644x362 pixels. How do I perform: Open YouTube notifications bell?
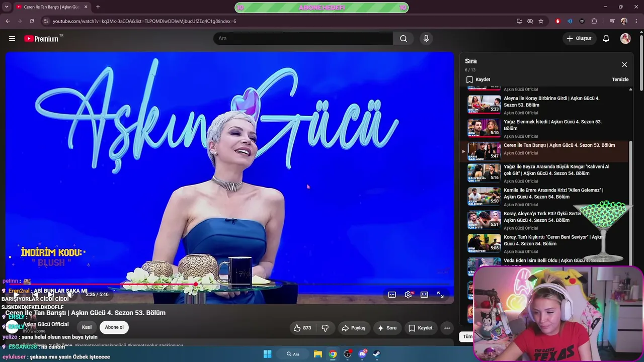tap(606, 39)
